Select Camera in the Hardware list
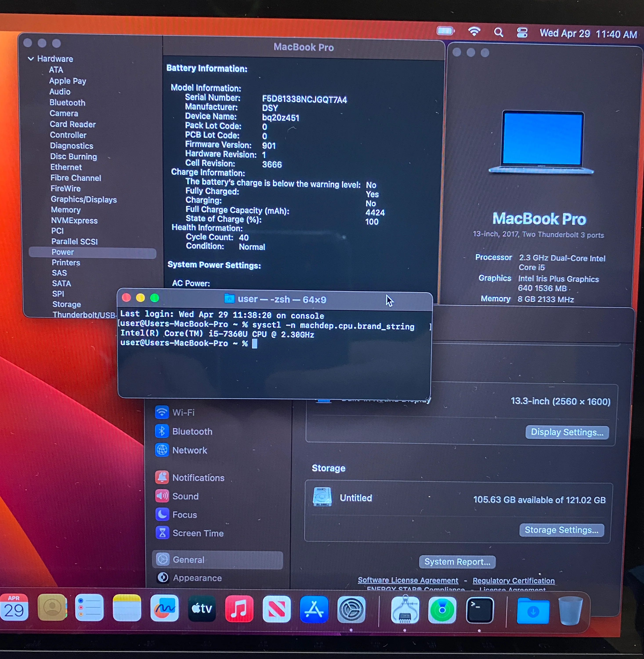 click(x=64, y=113)
